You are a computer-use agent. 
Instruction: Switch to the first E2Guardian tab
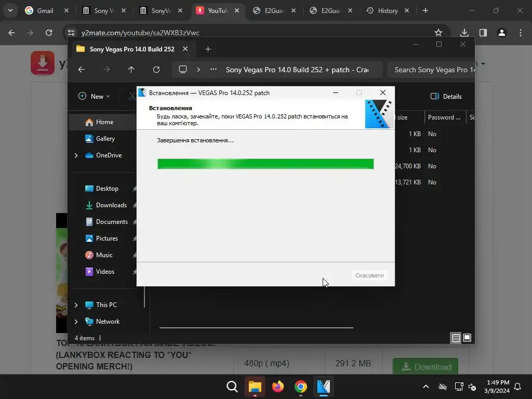(273, 11)
